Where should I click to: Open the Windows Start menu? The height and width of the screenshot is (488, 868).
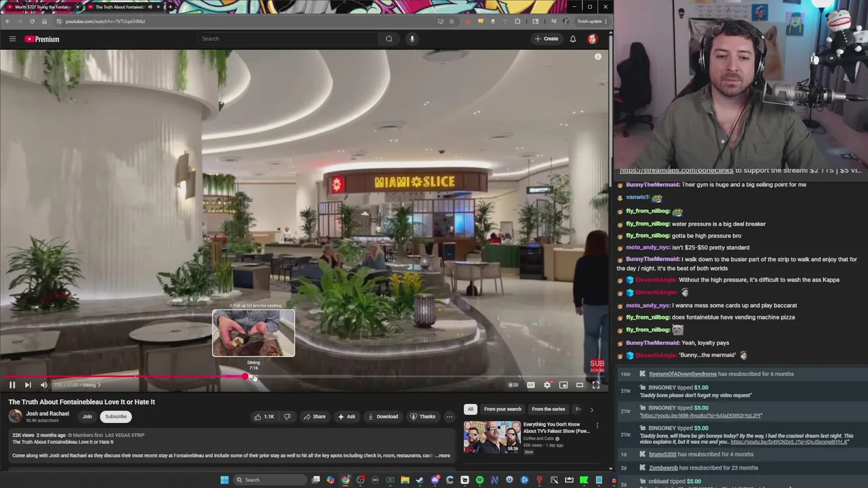click(x=224, y=480)
